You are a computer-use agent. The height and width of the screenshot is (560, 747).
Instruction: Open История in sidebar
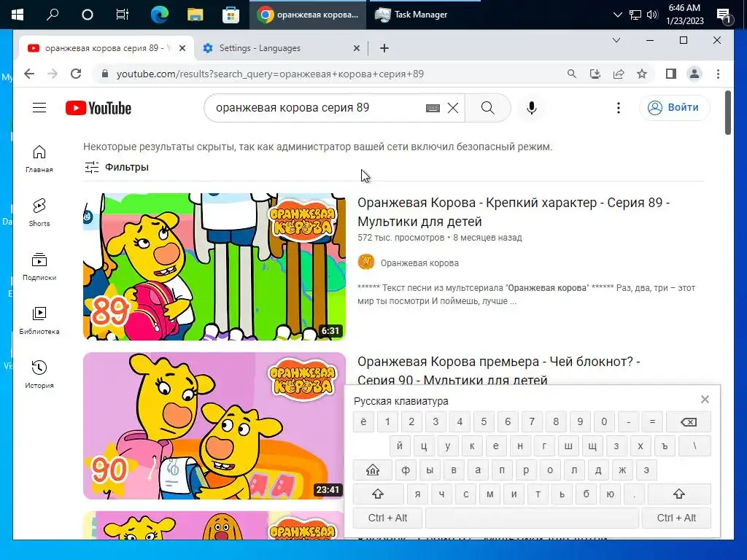tap(39, 375)
